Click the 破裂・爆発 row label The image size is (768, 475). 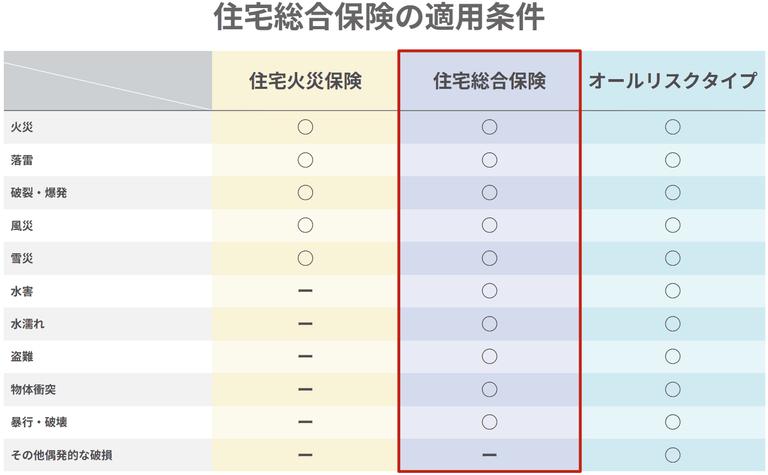(x=38, y=193)
